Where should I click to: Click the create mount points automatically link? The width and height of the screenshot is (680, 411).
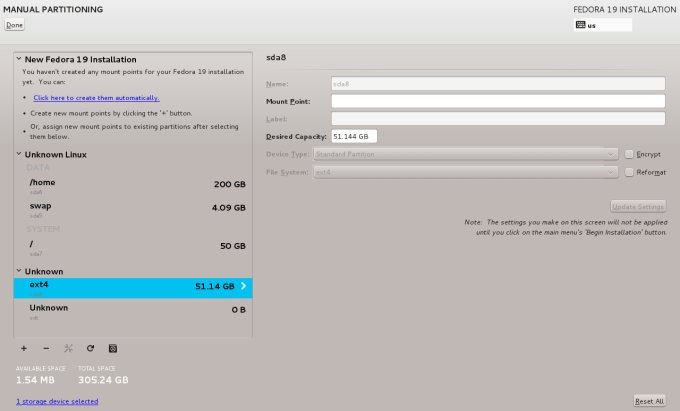96,98
